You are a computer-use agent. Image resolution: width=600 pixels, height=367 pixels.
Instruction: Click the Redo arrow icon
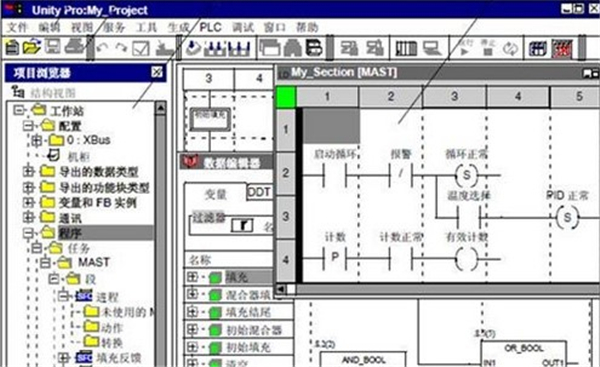121,48
